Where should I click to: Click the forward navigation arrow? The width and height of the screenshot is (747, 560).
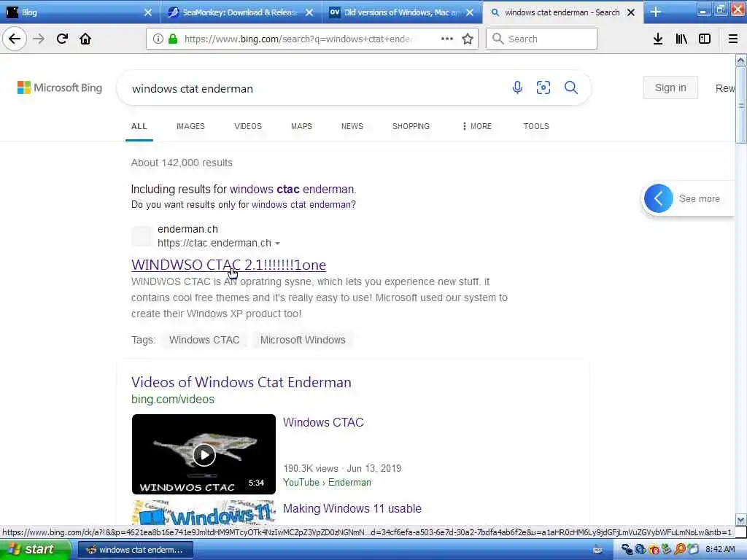pos(39,39)
